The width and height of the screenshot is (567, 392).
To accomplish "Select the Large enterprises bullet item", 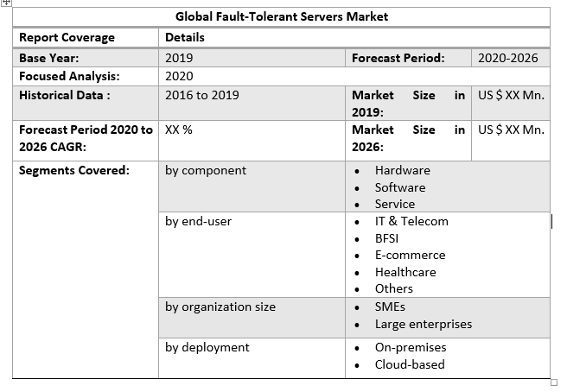I will coord(424,324).
